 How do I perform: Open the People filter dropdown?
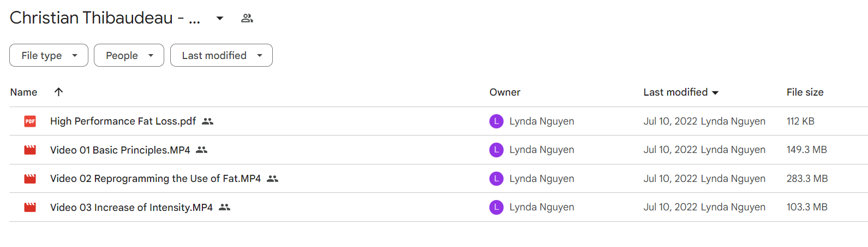pyautogui.click(x=129, y=55)
